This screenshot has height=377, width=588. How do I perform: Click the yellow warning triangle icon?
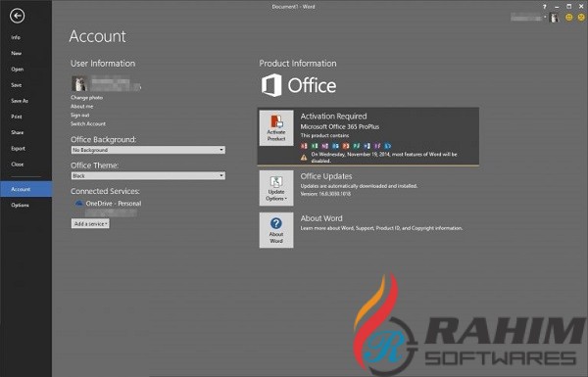[304, 158]
